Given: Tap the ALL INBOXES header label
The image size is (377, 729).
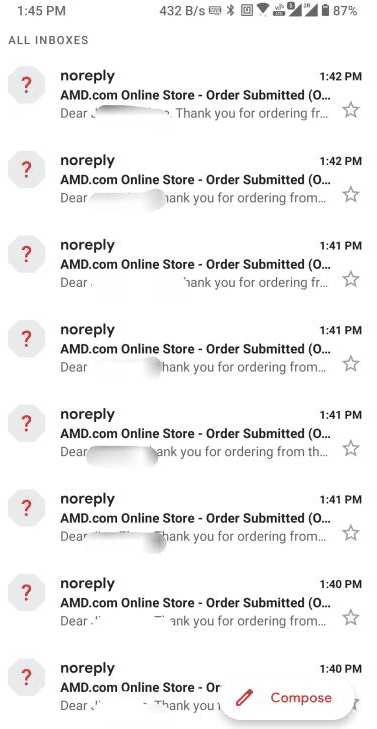Looking at the screenshot, I should [x=48, y=40].
